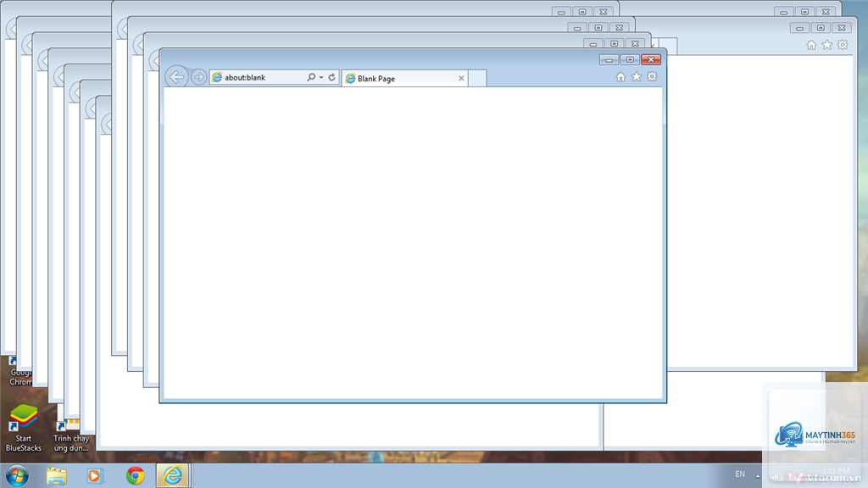
Task: Open Tools gear in front IE window
Action: pyautogui.click(x=652, y=77)
